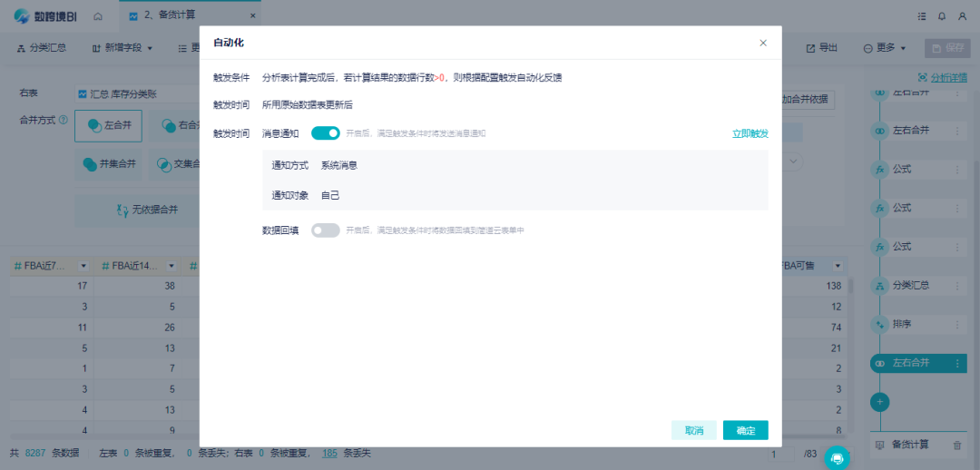Click the cell with value 38

coord(169,285)
